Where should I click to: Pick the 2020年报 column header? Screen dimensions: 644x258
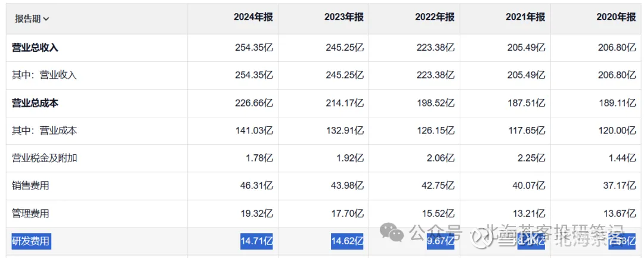pos(615,17)
